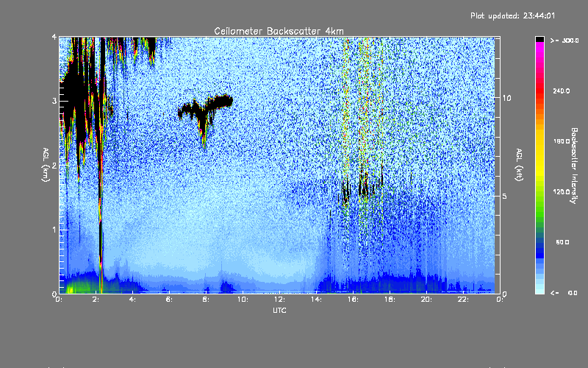This screenshot has width=588, height=368.
Task: Click the "5" tick on the kft axis
Action: tap(505, 196)
